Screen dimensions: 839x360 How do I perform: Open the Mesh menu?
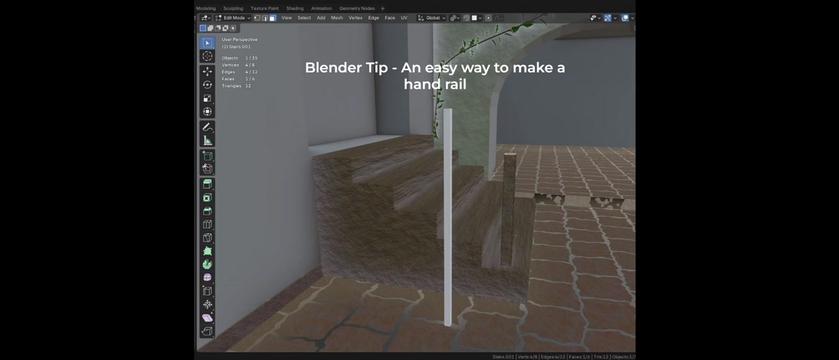[x=337, y=18]
